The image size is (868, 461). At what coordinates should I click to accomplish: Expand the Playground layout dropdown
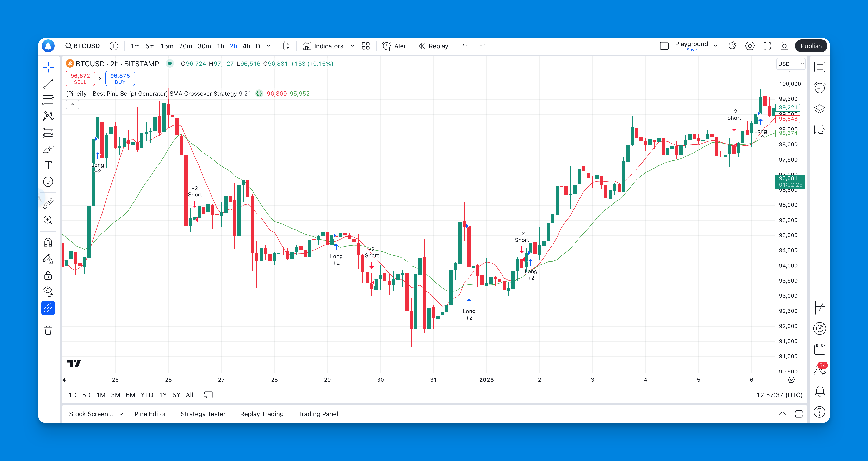(x=715, y=46)
